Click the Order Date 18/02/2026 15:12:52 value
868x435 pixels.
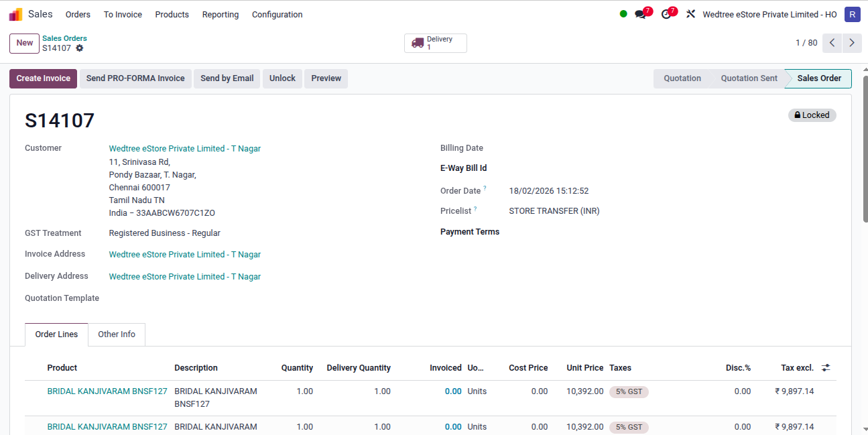point(549,191)
